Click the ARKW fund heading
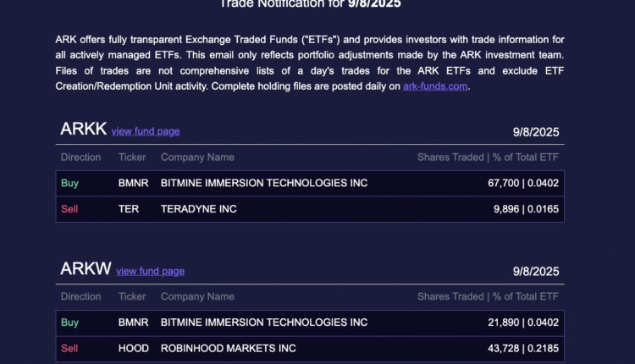 tap(86, 269)
